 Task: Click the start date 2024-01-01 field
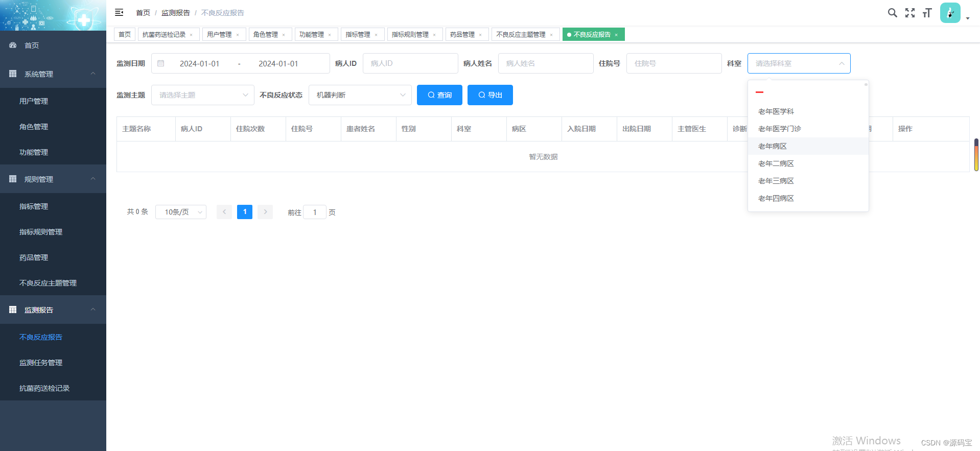pos(199,63)
